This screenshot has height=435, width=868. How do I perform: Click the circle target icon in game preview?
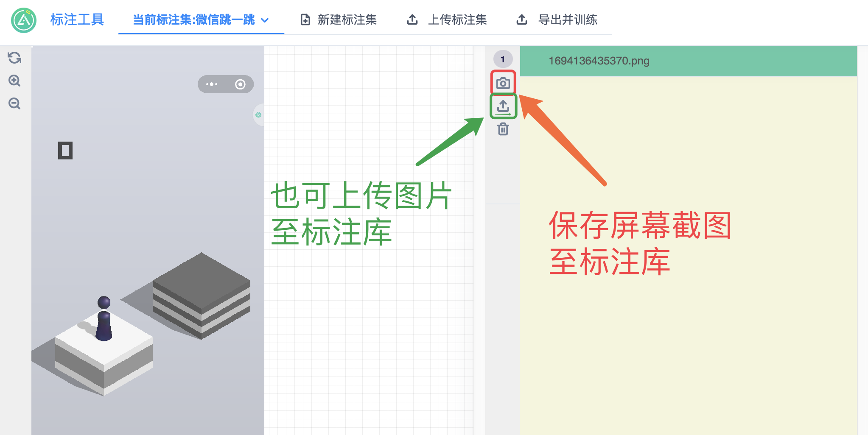240,84
